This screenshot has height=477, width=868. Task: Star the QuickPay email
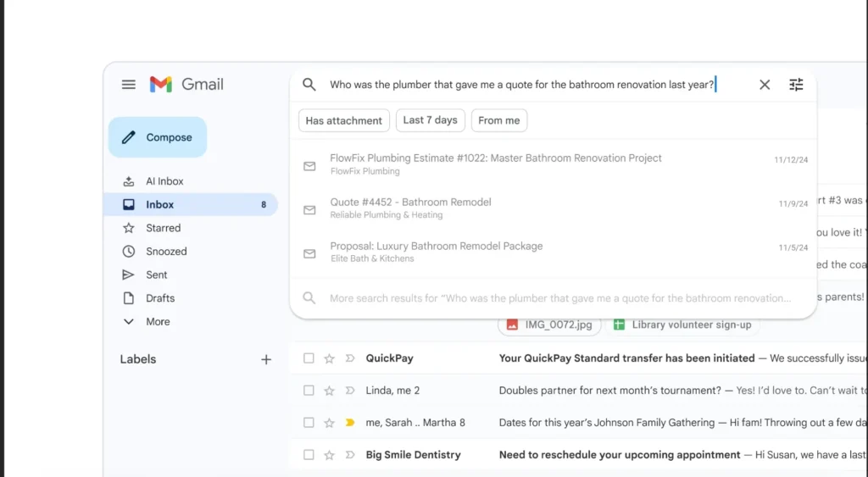tap(329, 358)
